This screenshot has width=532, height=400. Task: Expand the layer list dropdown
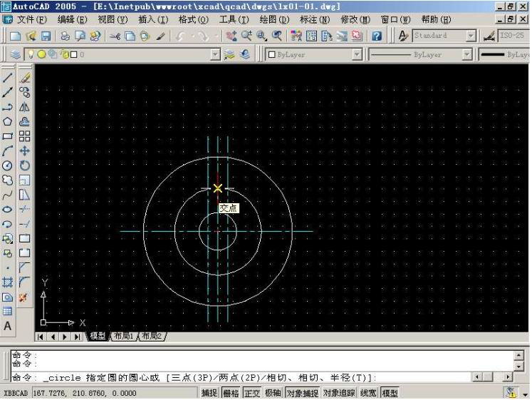click(x=215, y=54)
